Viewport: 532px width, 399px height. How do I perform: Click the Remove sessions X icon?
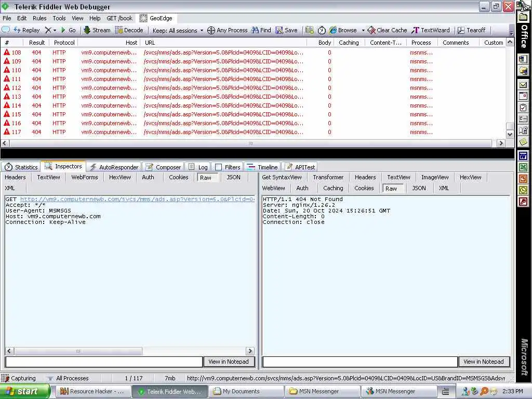click(x=48, y=30)
